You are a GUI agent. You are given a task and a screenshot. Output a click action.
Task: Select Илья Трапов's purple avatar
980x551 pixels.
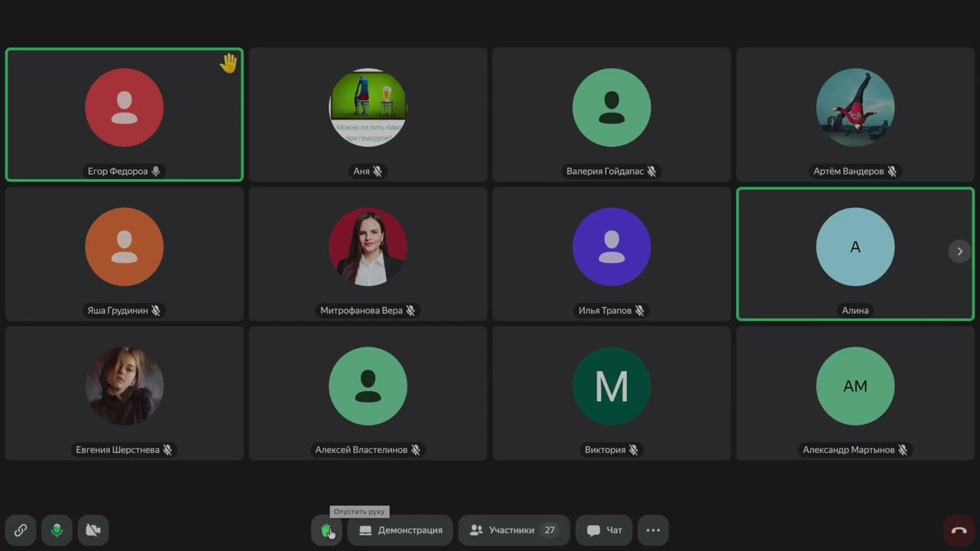(612, 246)
